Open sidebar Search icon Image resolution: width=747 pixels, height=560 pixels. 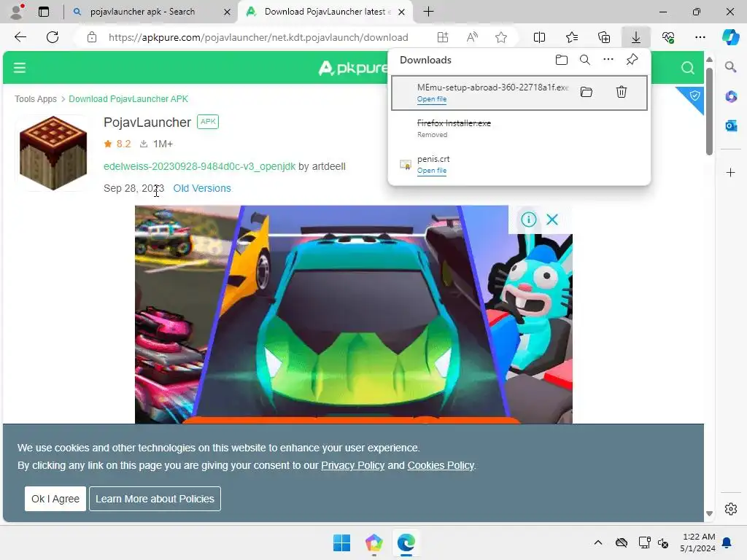(x=731, y=67)
